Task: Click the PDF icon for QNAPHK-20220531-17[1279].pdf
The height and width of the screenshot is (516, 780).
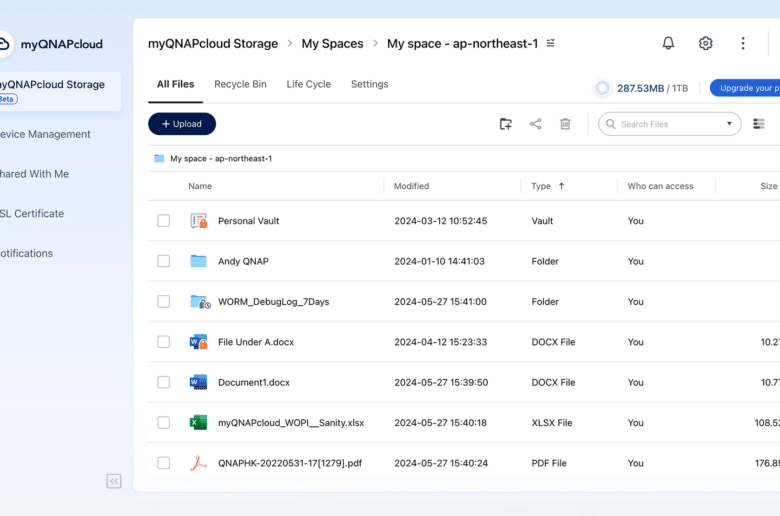Action: pos(198,463)
